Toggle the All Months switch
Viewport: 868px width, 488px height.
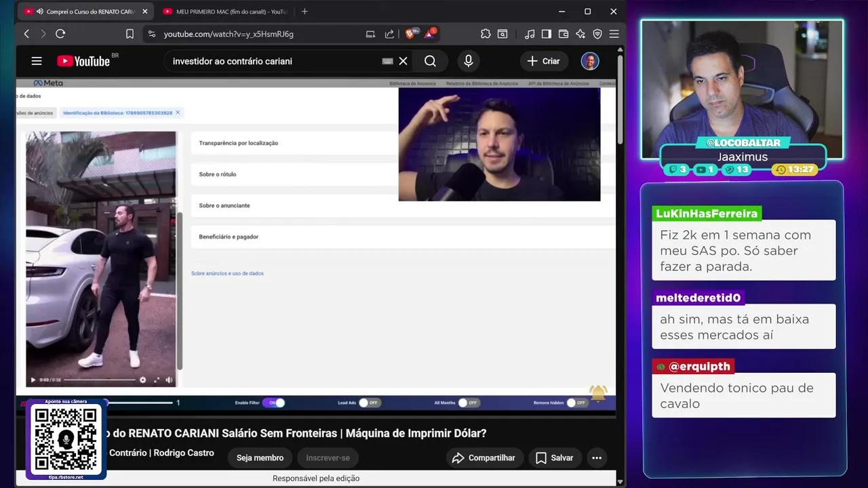point(468,403)
